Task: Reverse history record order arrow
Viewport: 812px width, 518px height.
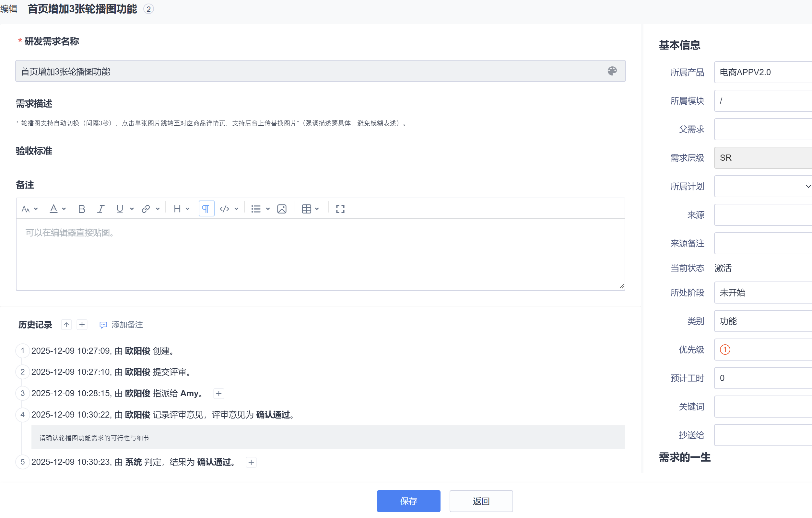Action: coord(66,325)
